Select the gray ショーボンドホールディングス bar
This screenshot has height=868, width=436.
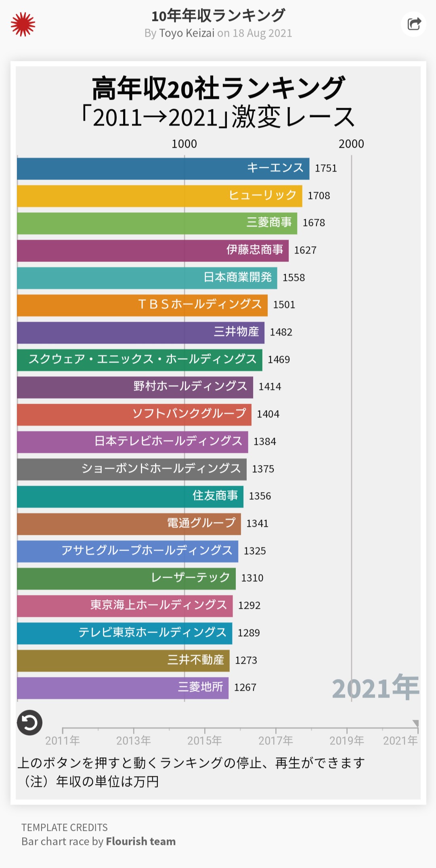tap(132, 469)
